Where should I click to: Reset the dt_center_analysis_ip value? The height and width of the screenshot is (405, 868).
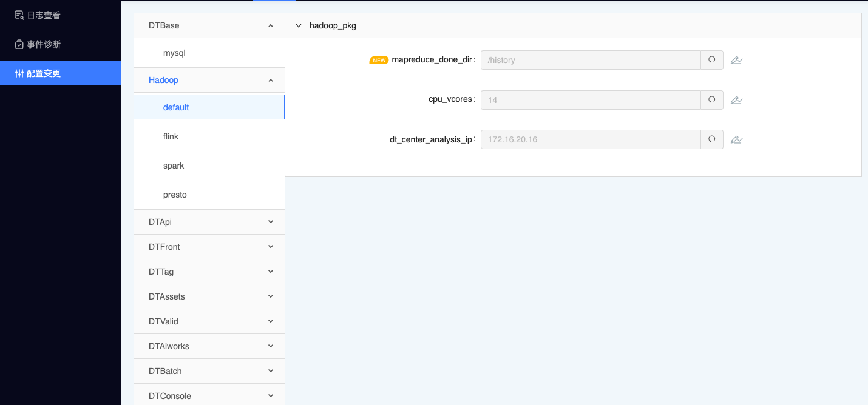pos(711,139)
